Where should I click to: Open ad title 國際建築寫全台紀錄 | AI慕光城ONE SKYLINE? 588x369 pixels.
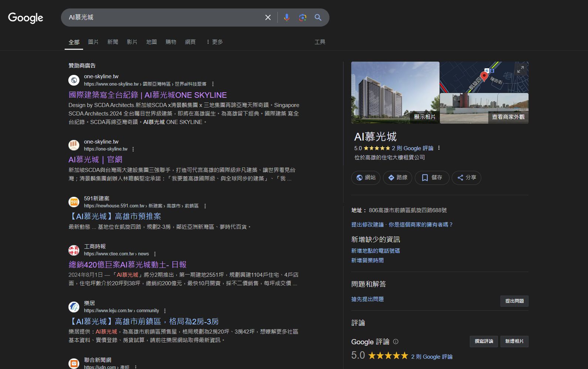148,95
